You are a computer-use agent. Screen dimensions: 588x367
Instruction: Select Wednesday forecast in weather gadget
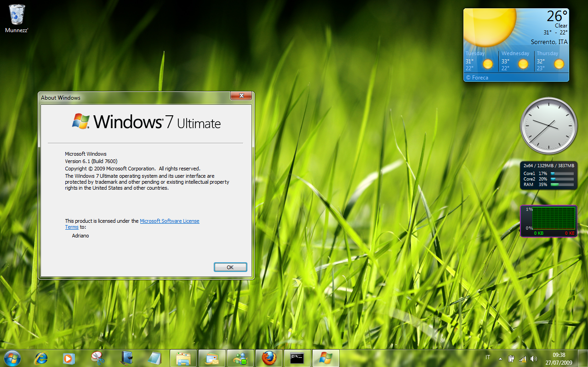click(x=516, y=61)
